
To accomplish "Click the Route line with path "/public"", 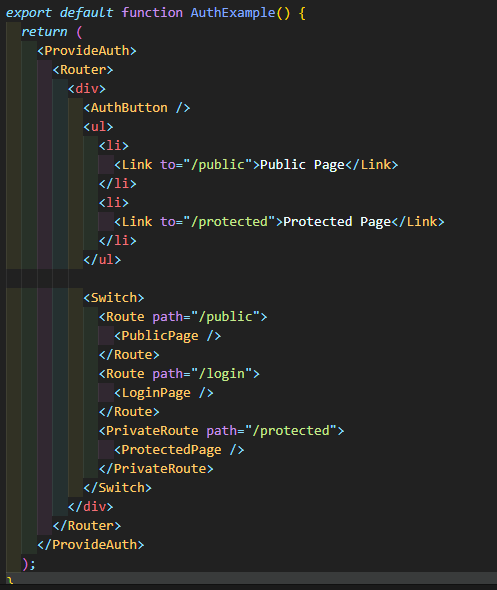I will 183,317.
